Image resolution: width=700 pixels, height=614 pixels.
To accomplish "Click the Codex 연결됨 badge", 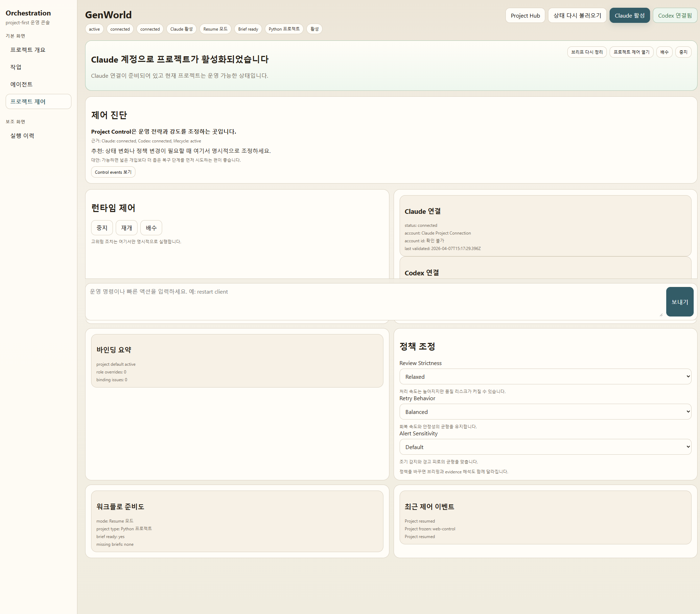I will coord(675,15).
